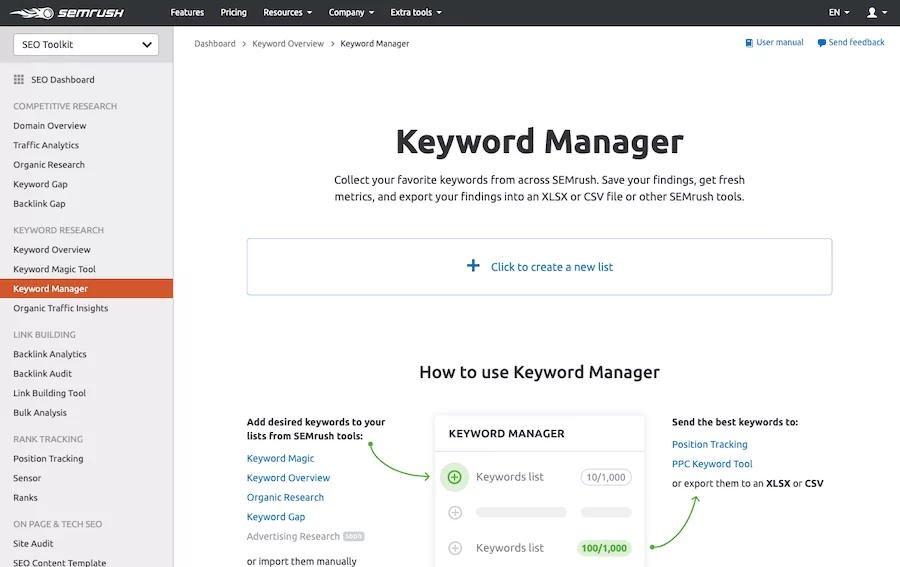Image resolution: width=900 pixels, height=567 pixels.
Task: Open Backlink Analytics from the sidebar
Action: (x=50, y=354)
